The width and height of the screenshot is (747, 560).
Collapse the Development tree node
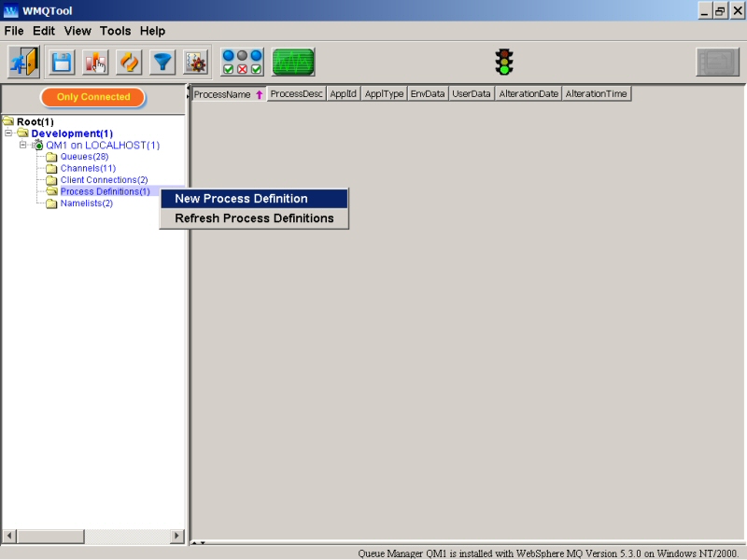pos(8,133)
